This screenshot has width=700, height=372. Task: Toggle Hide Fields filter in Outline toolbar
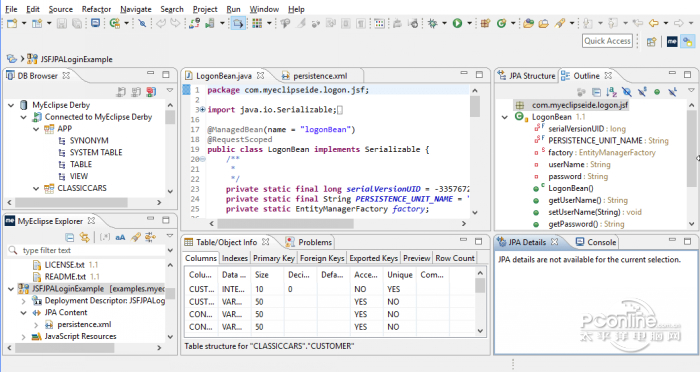[x=627, y=92]
